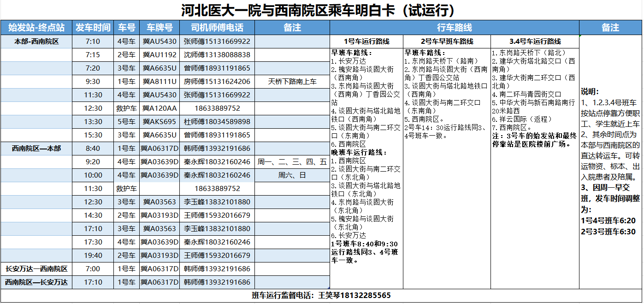This screenshot has height=304, width=644.
Task: Select the 始发站-终点站 header cell
Action: pyautogui.click(x=36, y=28)
